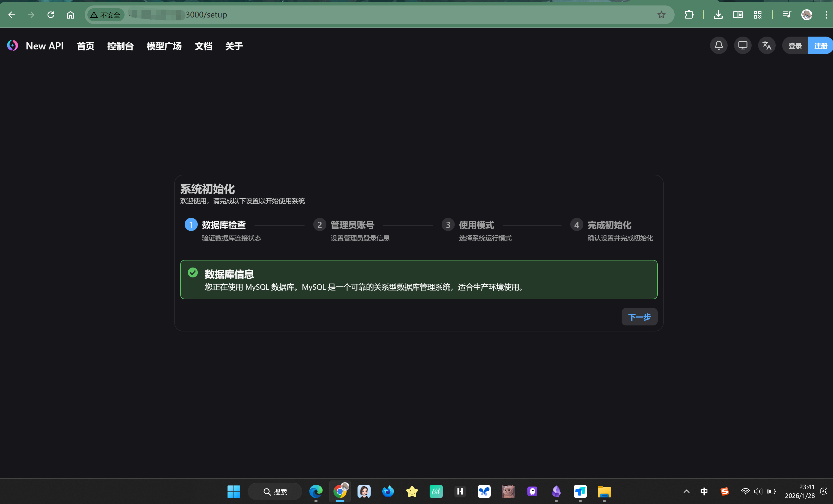Open the 文档 navigation link
The image size is (833, 504).
(203, 46)
